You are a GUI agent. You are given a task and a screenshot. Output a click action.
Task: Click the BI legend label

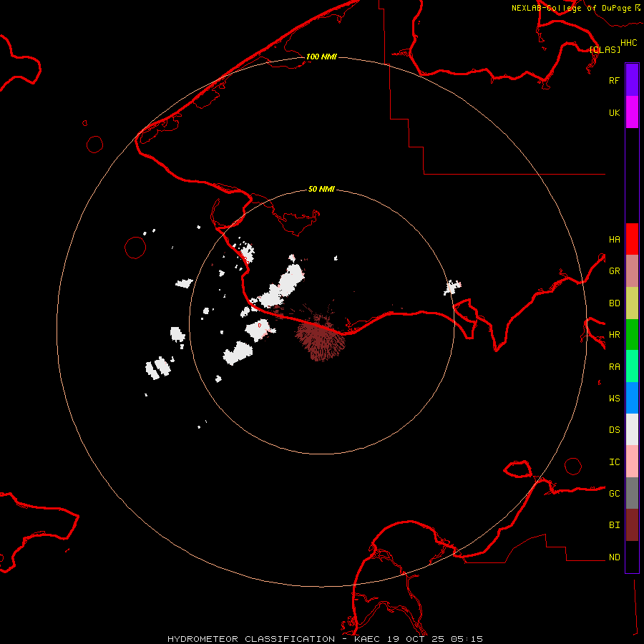(614, 525)
